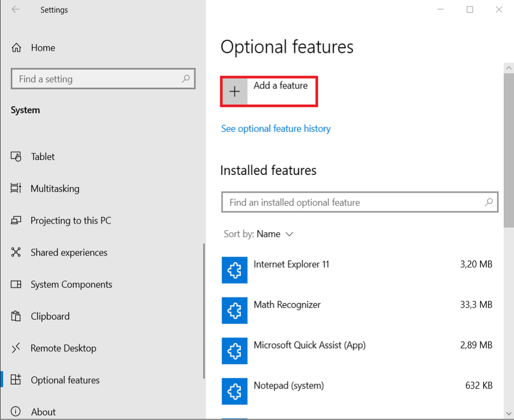Viewport: 514px width, 420px height.
Task: Open the Sort by Name dropdown
Action: [259, 234]
